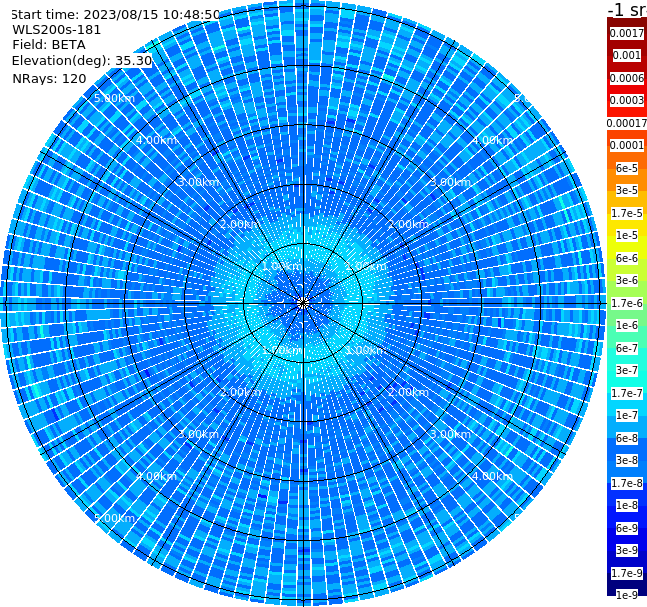Pick the 1e-6 colorbar label
The width and height of the screenshot is (647, 607).
pos(627,325)
